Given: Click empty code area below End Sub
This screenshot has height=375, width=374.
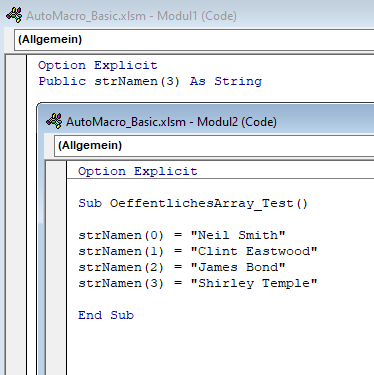Looking at the screenshot, I should point(220,347).
